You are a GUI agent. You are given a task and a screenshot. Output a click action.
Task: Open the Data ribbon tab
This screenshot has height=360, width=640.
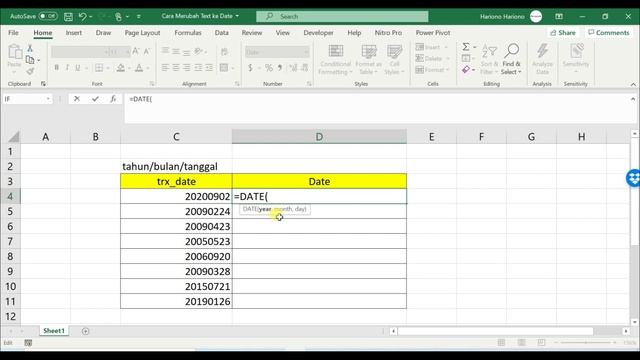point(222,33)
